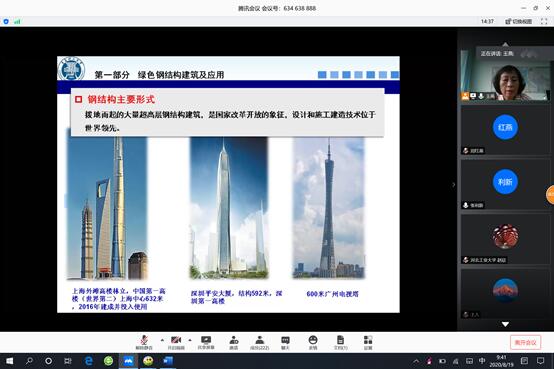Viewport: 554px width, 369px height.
Task: Open the emoji reactions icon
Action: [313, 342]
